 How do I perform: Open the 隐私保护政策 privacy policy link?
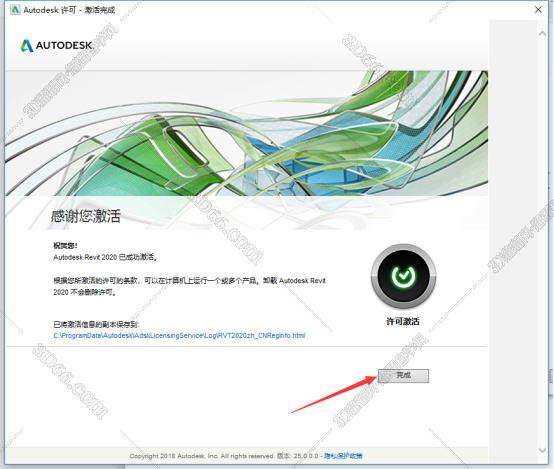[343, 456]
